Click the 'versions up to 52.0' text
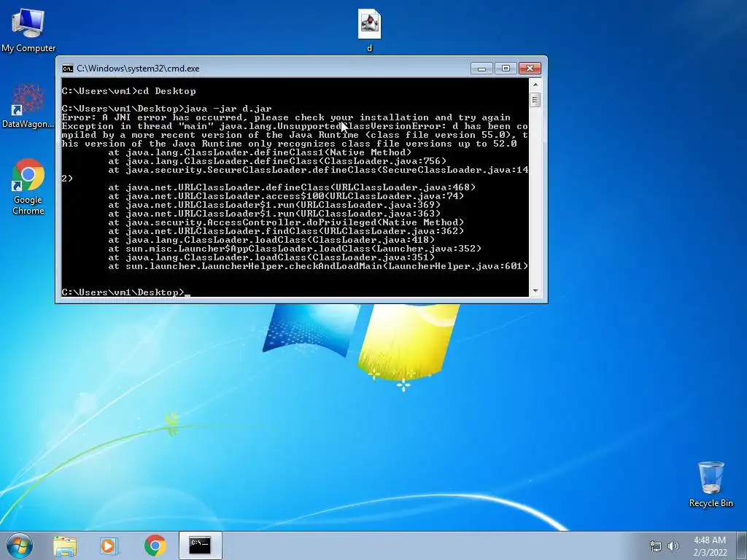 460,144
